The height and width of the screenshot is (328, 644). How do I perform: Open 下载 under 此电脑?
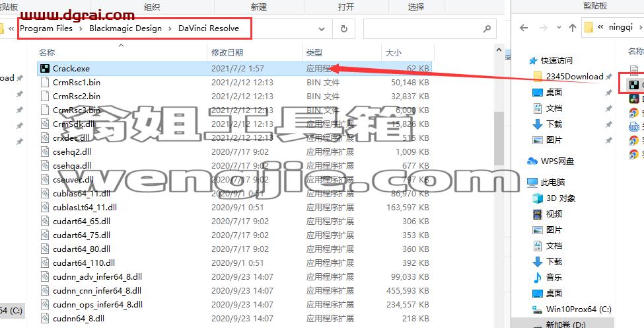click(x=548, y=261)
